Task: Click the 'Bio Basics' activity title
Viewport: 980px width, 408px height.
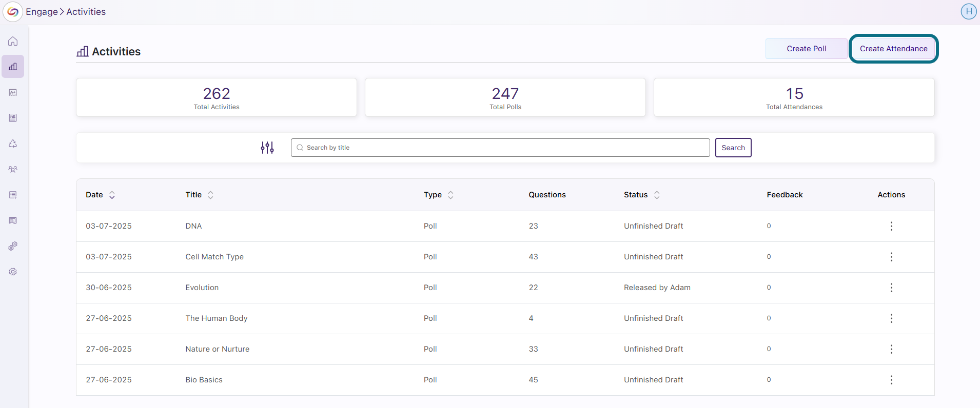Action: click(x=204, y=380)
